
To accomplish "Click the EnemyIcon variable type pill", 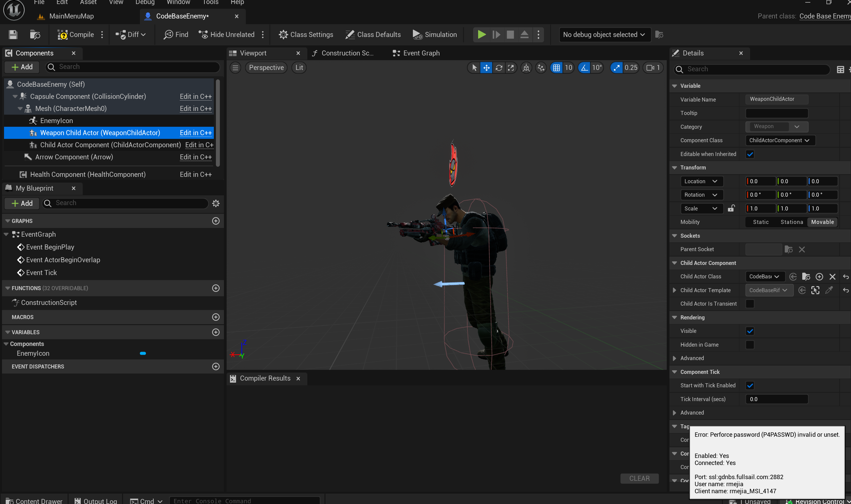I will 143,354.
